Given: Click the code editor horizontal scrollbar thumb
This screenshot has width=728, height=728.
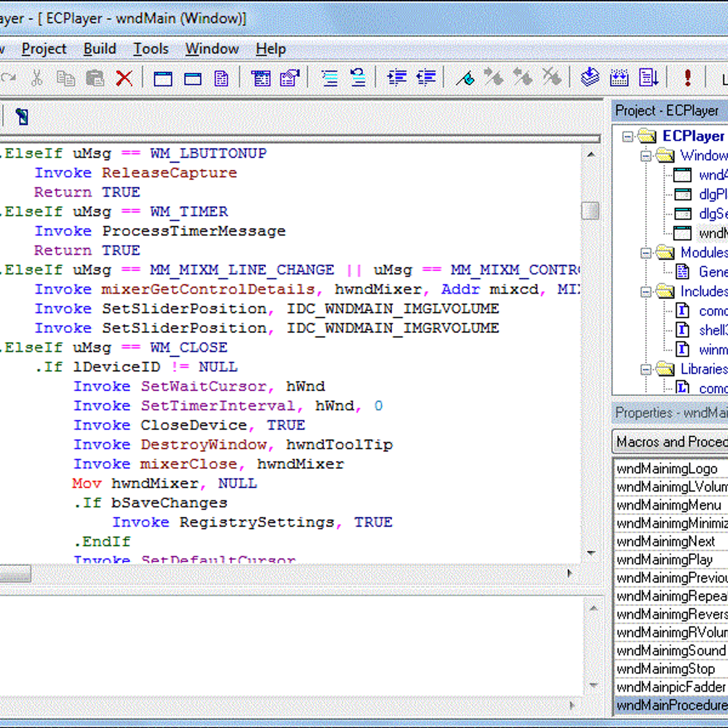Looking at the screenshot, I should (15, 573).
